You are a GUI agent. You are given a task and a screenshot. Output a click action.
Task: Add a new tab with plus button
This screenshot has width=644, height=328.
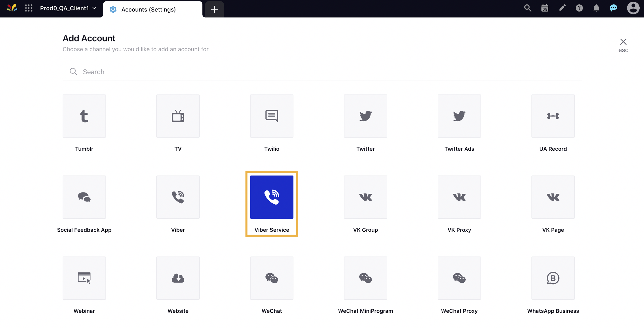pos(214,9)
